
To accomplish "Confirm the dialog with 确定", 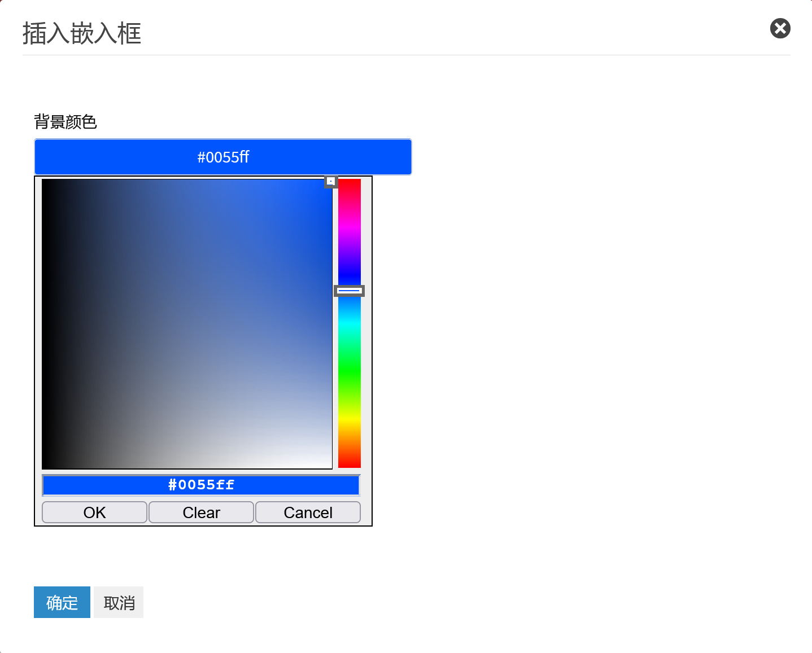I will 62,602.
